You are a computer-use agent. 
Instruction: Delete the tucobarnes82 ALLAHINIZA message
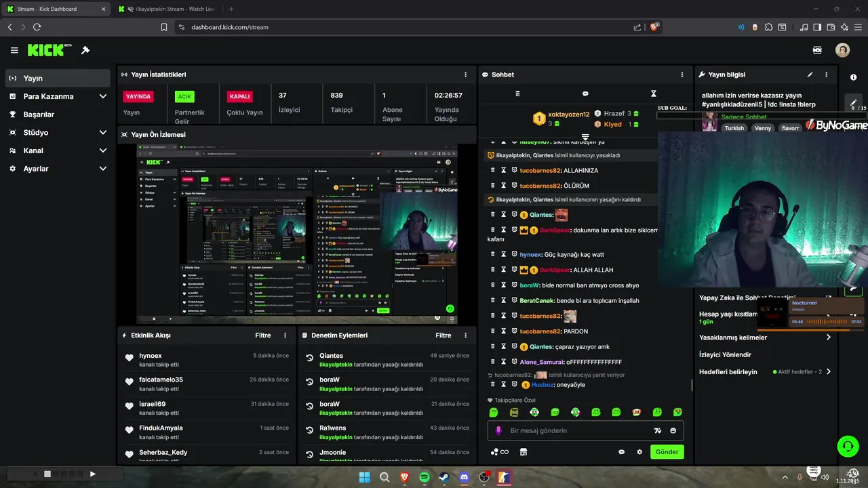(493, 170)
